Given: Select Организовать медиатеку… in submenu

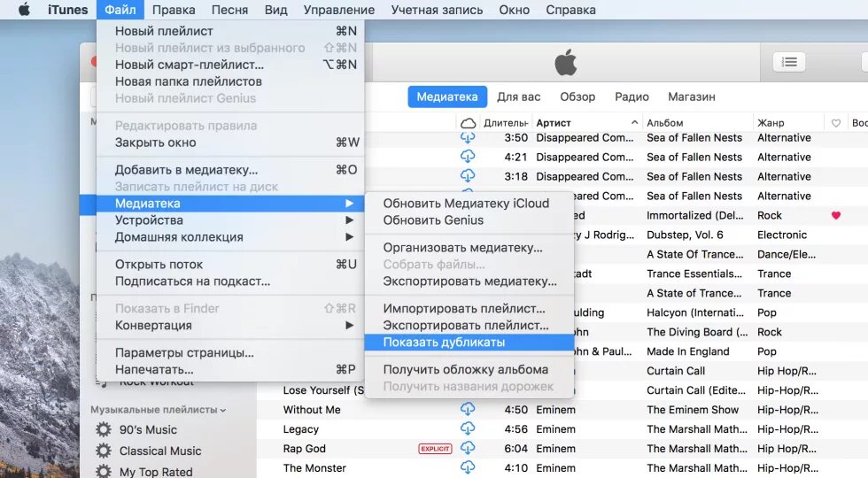Looking at the screenshot, I should 469,247.
